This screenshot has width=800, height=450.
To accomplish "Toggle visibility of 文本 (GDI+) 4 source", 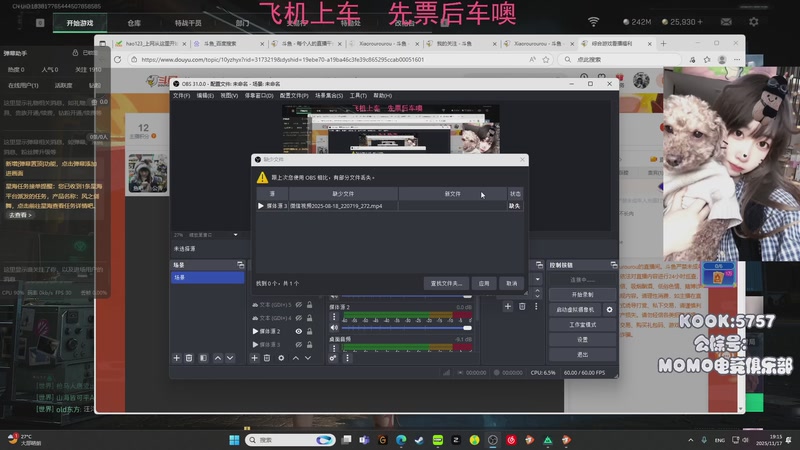I will (298, 318).
